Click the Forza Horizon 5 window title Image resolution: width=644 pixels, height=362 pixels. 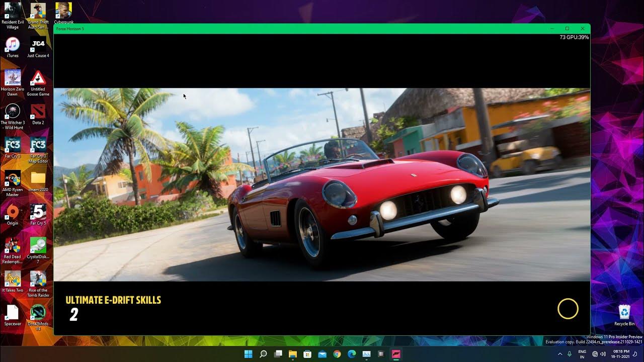70,29
